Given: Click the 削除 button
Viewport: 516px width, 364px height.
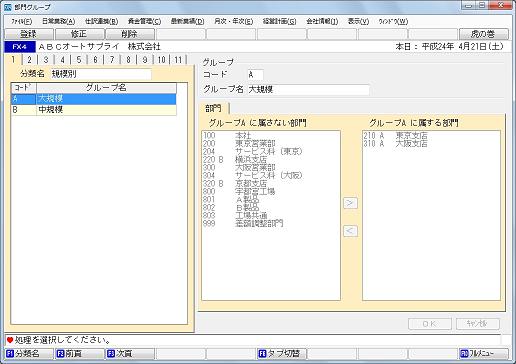Looking at the screenshot, I should (x=130, y=34).
